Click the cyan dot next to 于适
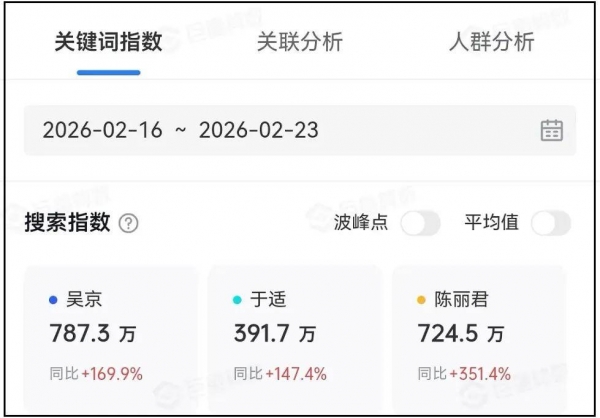The height and width of the screenshot is (418, 600). tap(236, 299)
